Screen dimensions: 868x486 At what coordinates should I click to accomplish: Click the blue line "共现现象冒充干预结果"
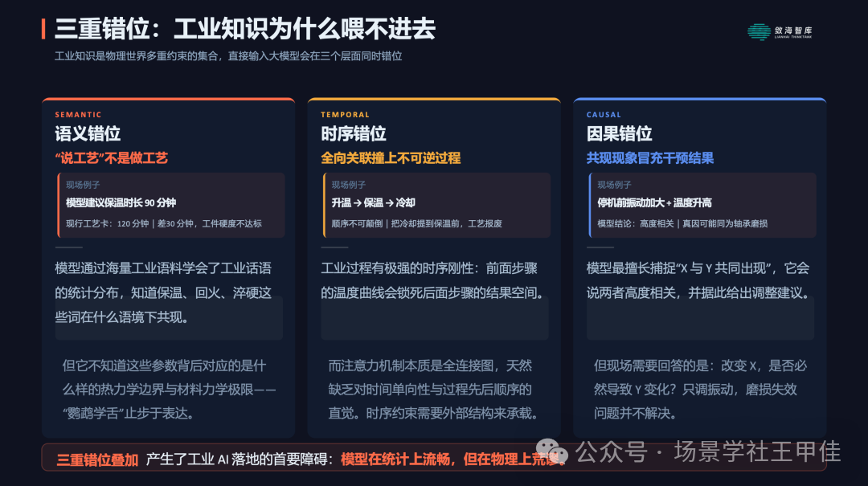tap(650, 158)
